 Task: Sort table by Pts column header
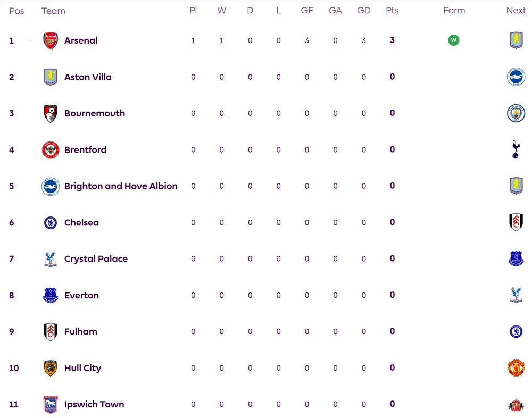(x=392, y=11)
